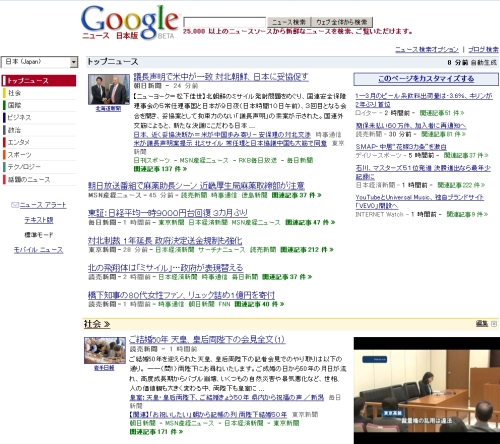Image resolution: width=500 pixels, height=444 pixels.
Task: Open 関連記事 222 件 link
Action: (461, 185)
